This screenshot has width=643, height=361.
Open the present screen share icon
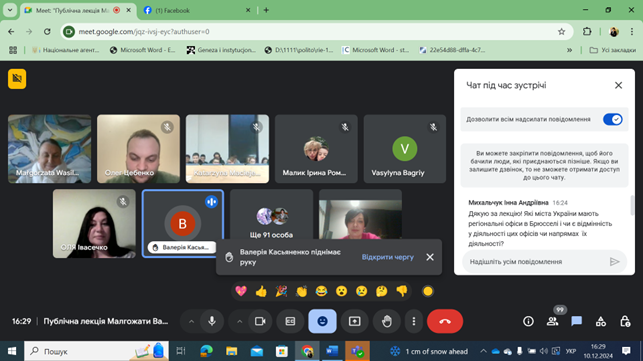pyautogui.click(x=354, y=321)
